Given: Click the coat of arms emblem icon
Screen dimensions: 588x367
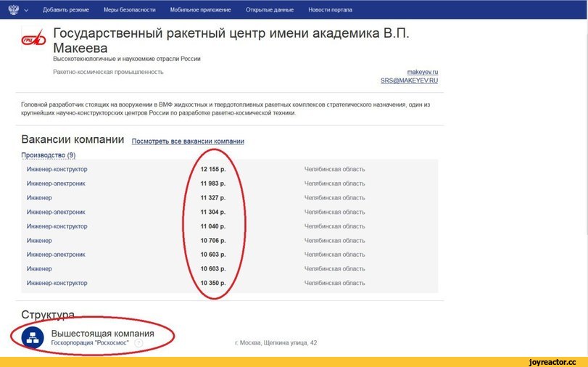Looking at the screenshot, I should click(x=14, y=9).
